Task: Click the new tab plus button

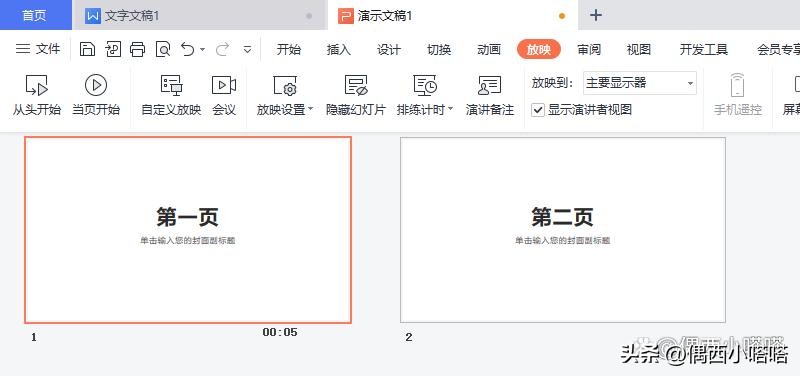Action: (595, 15)
